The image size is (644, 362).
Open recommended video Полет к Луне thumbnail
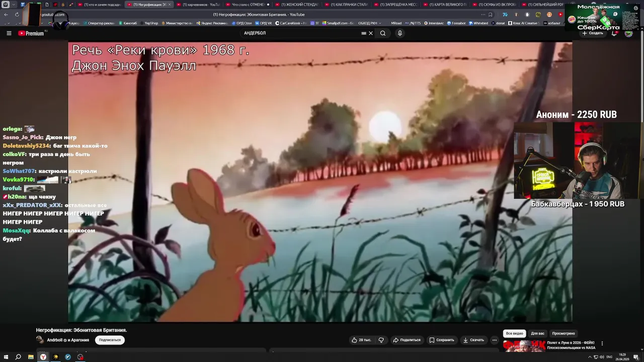tap(524, 346)
